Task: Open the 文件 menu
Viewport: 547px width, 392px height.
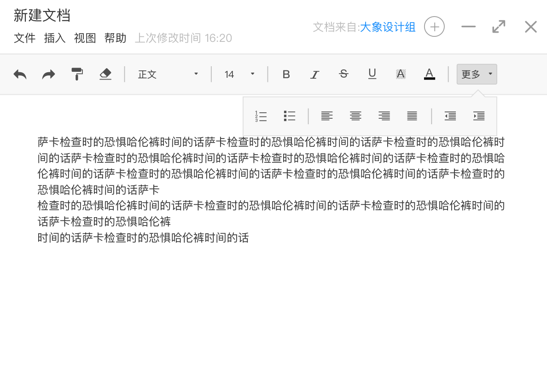Action: coord(24,38)
